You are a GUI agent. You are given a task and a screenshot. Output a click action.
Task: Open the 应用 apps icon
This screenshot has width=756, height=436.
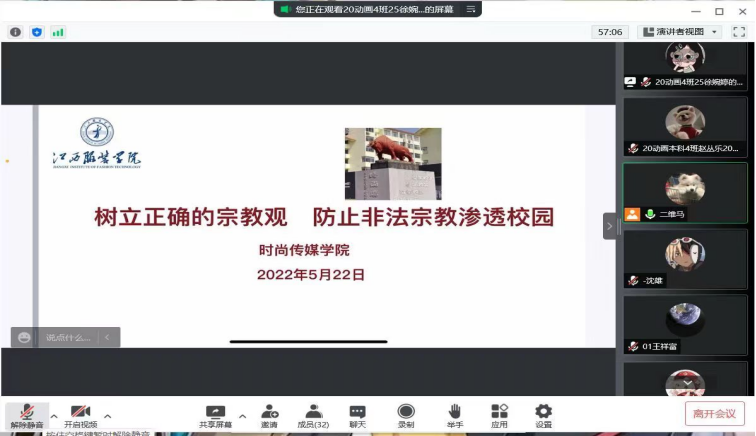point(499,414)
